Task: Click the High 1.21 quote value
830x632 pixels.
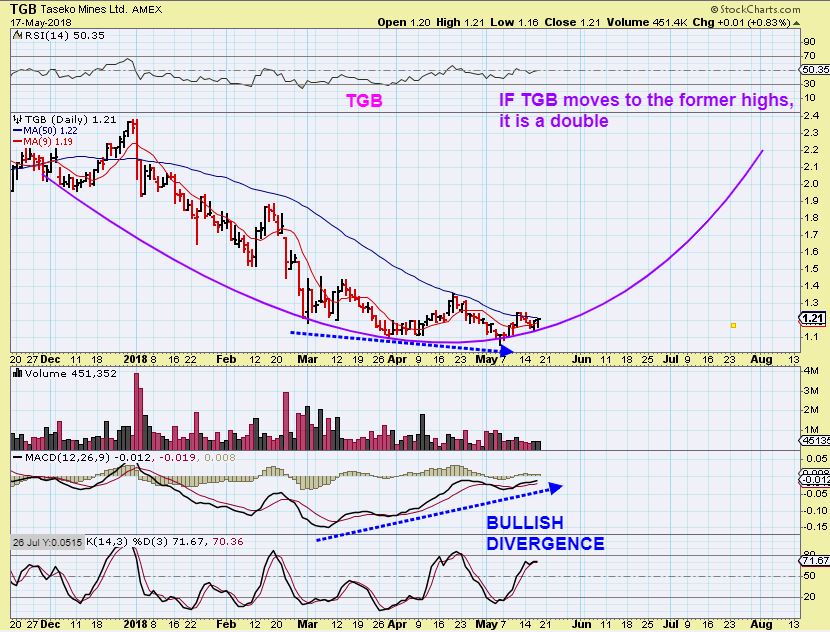Action: click(460, 23)
